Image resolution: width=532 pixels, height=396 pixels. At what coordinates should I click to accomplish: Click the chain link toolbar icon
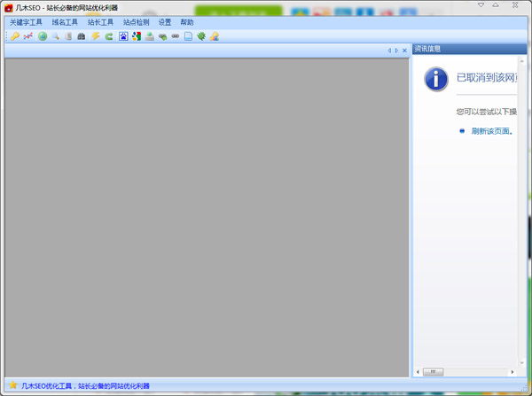[176, 36]
